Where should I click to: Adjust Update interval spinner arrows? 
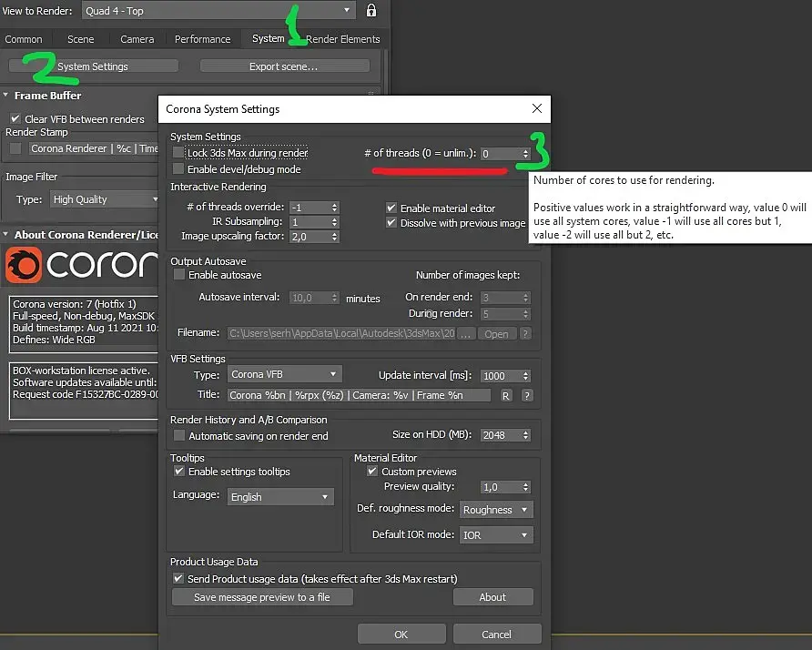click(525, 375)
